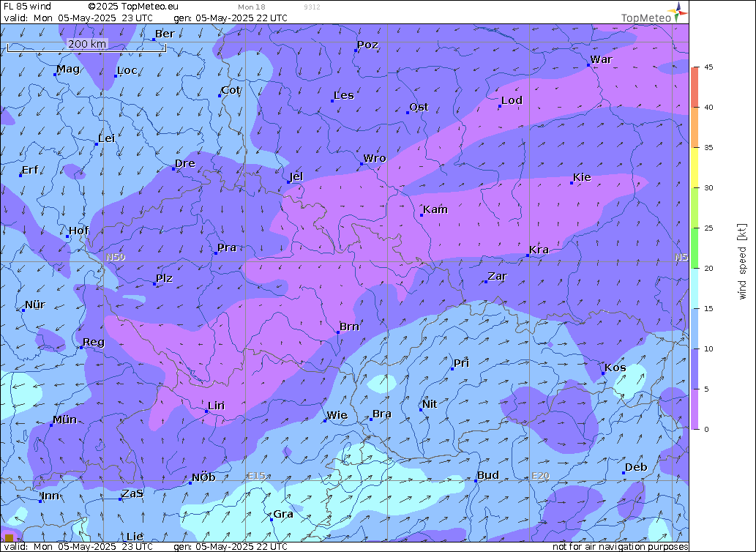
Task: Click the wind speed color scale bar
Action: (x=695, y=247)
